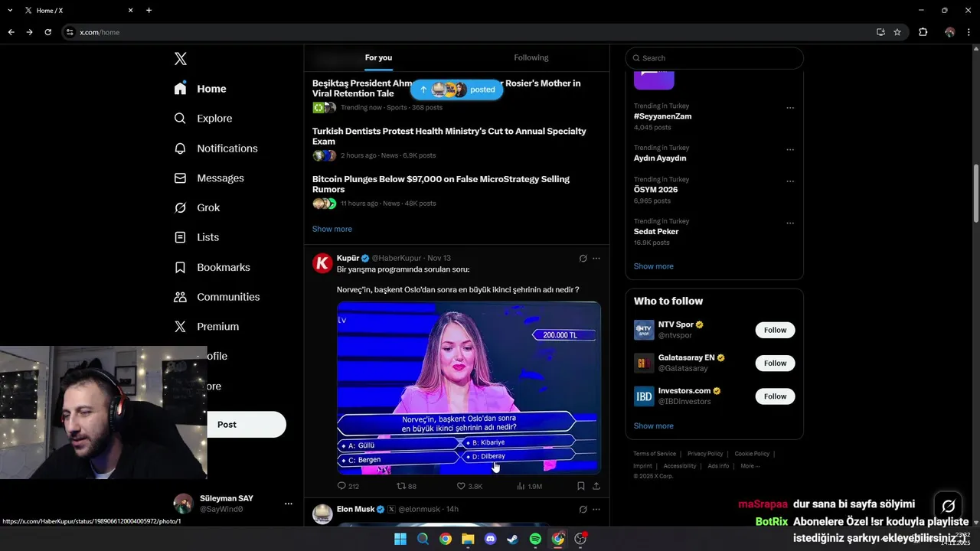This screenshot has width=980, height=551.
Task: Open more options for ÖSYM 2026 trend
Action: pyautogui.click(x=790, y=181)
